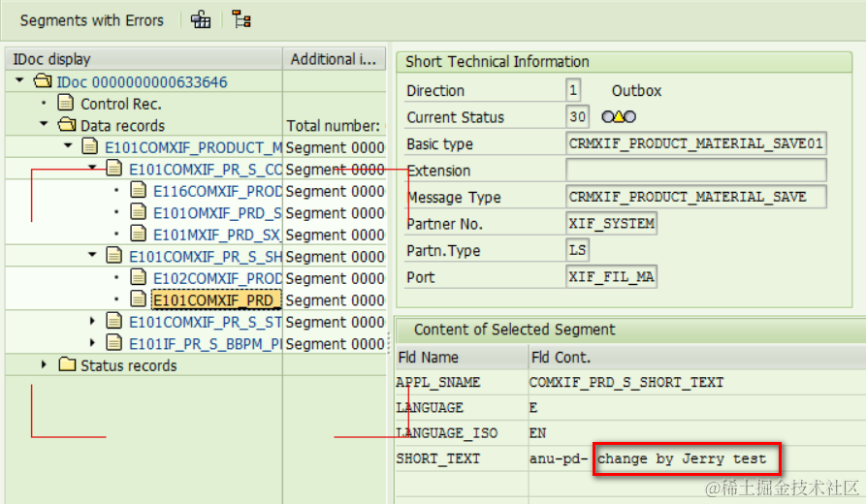Expand the E101IF_PR_S_BBPM_P segment
This screenshot has width=866, height=504.
(x=92, y=343)
